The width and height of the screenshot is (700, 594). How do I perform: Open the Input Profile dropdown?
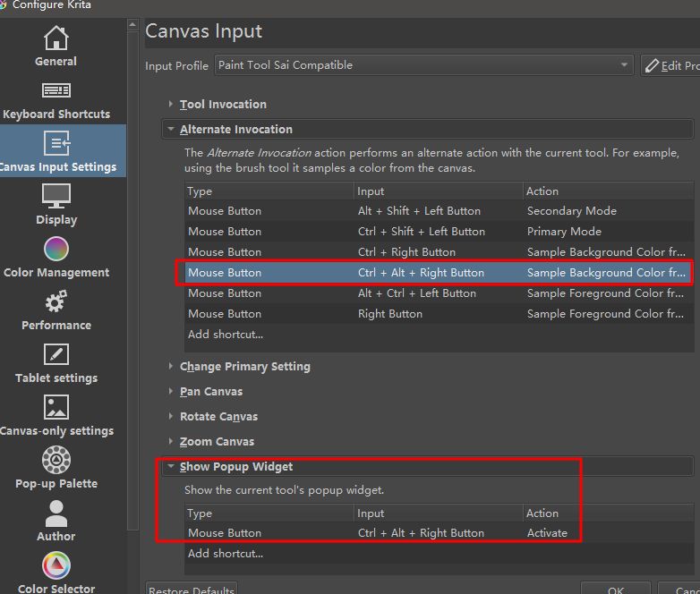point(423,65)
